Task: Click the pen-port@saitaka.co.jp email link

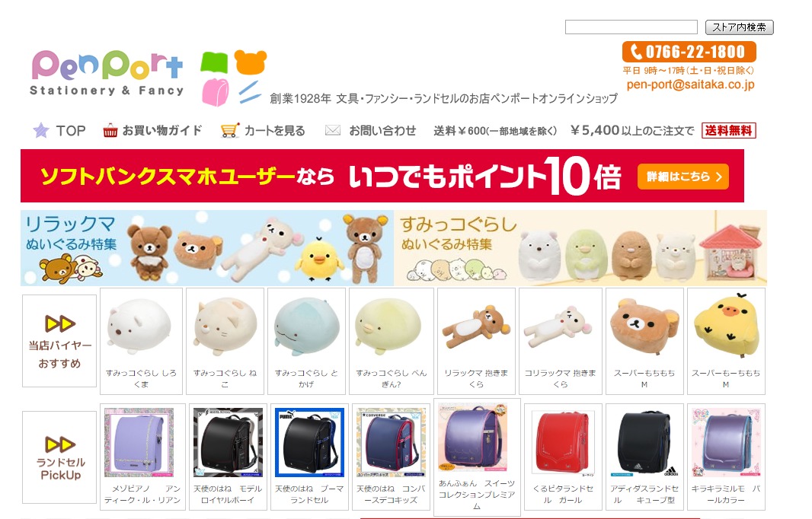Action: (x=690, y=84)
